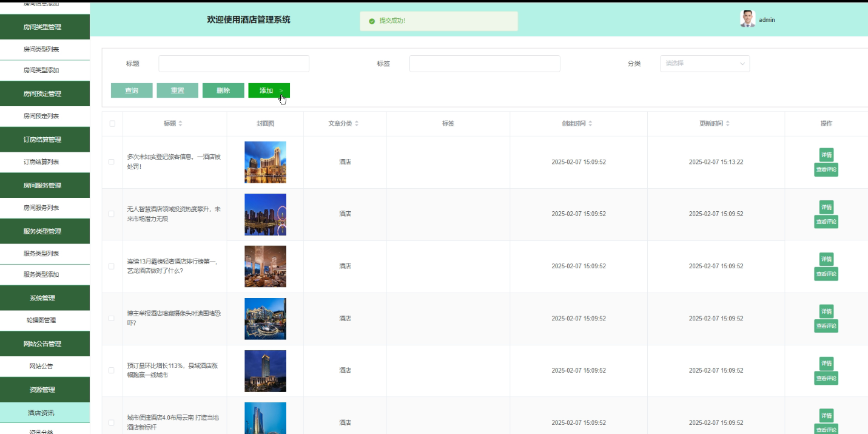
Task: Check the row 博主举报酒店暗藏摄像头
Action: click(x=111, y=318)
